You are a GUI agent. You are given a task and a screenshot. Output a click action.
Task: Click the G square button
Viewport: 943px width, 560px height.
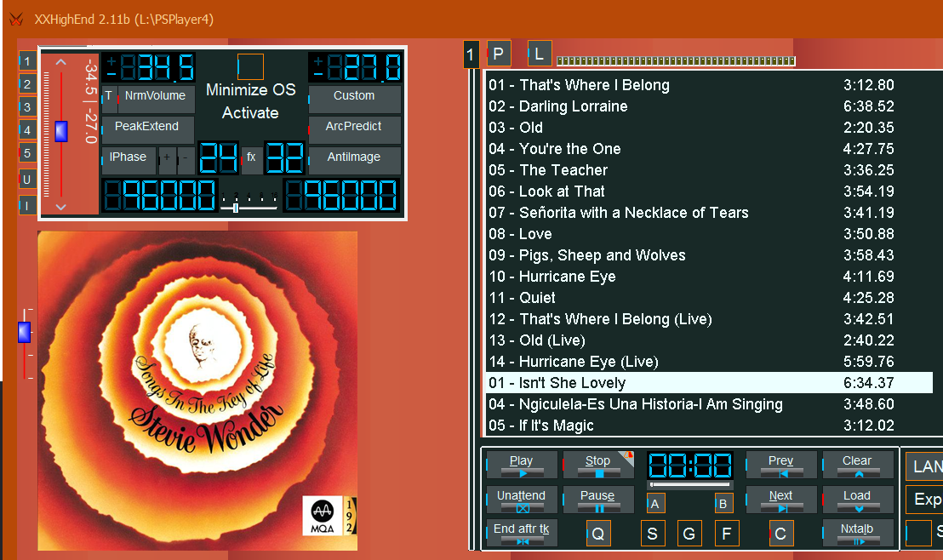pos(689,534)
